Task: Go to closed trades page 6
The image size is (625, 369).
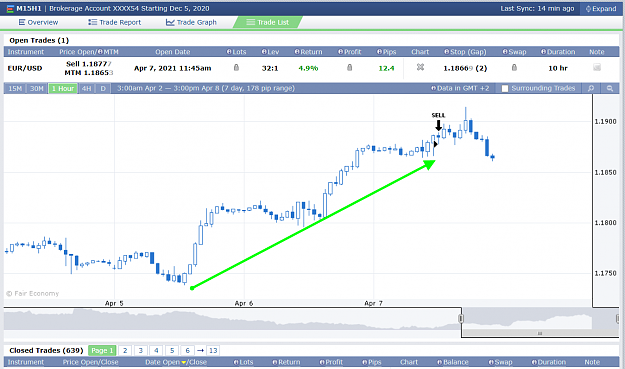Action: [187, 351]
